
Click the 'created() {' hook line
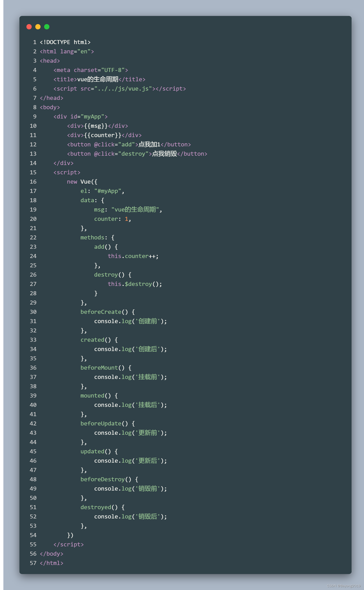click(99, 340)
